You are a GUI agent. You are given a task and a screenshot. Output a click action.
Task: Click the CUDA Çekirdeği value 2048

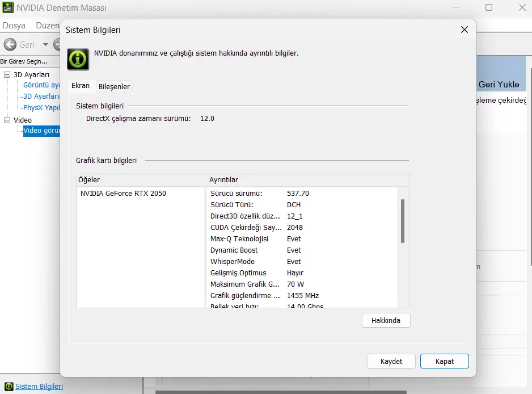click(x=295, y=228)
